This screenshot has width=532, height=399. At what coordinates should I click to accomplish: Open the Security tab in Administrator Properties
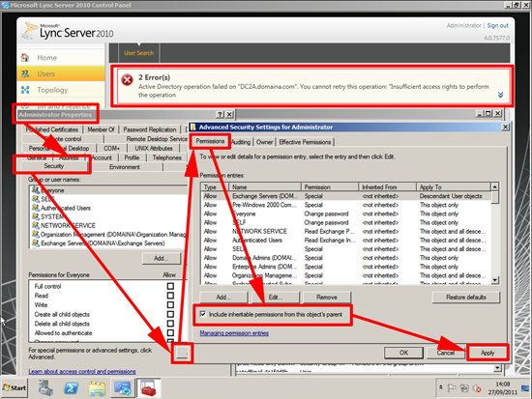pos(53,166)
